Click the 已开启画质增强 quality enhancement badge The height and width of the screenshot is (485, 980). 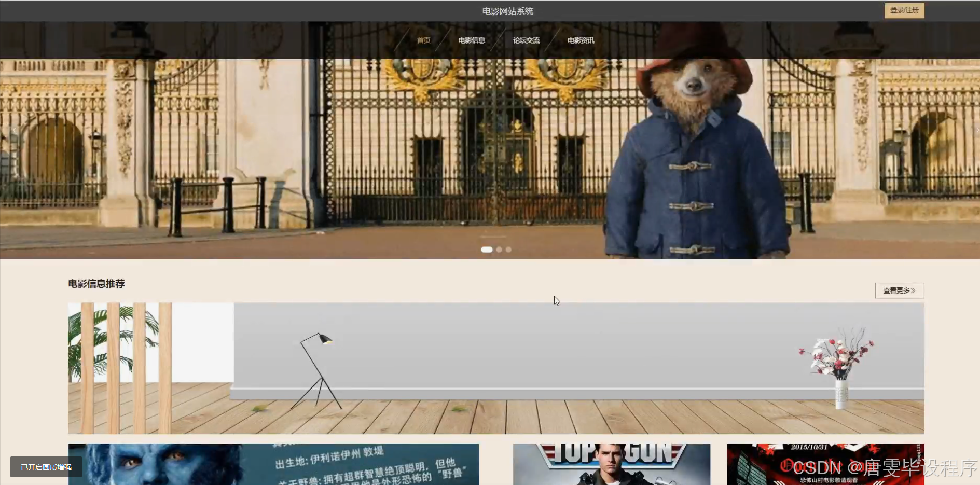pos(46,467)
